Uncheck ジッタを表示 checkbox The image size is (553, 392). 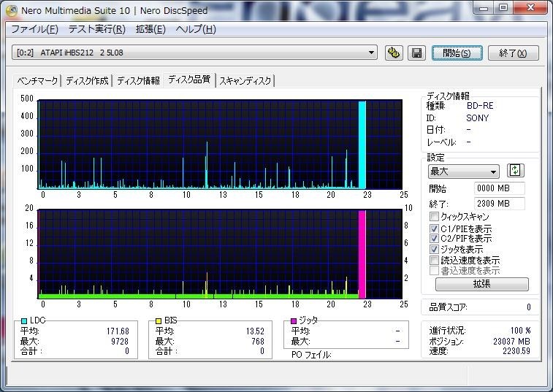pyautogui.click(x=434, y=249)
